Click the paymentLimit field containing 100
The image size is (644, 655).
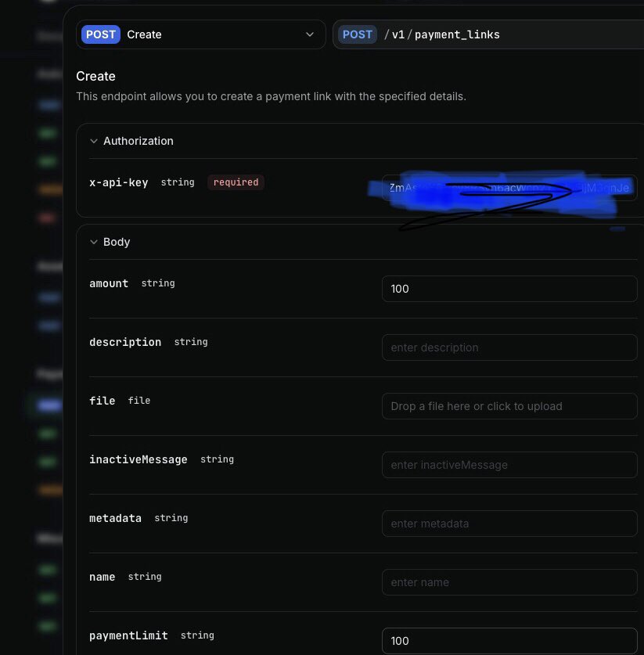click(509, 641)
